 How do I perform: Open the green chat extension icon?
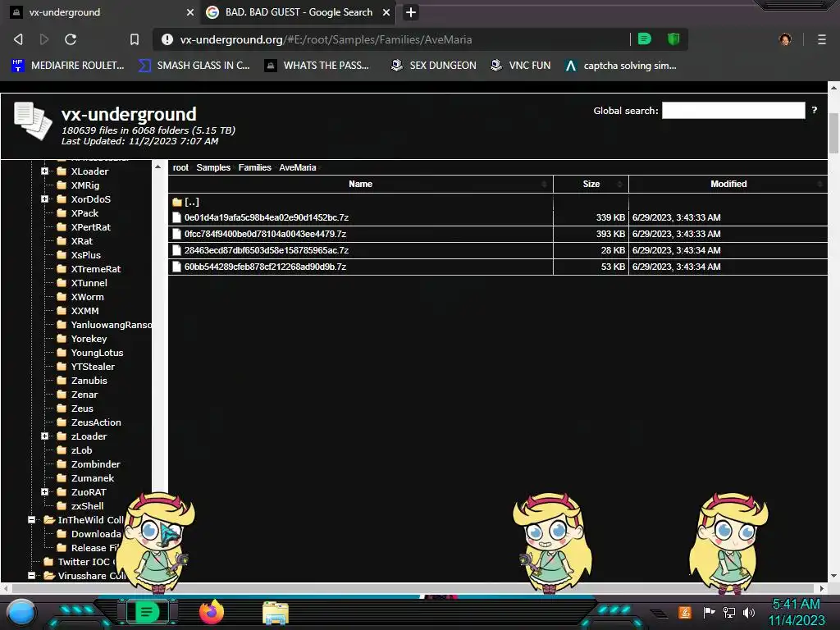point(645,39)
